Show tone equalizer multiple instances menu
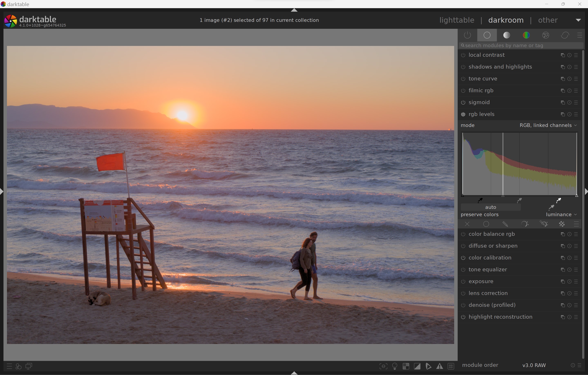This screenshot has height=375, width=588. 563,270
